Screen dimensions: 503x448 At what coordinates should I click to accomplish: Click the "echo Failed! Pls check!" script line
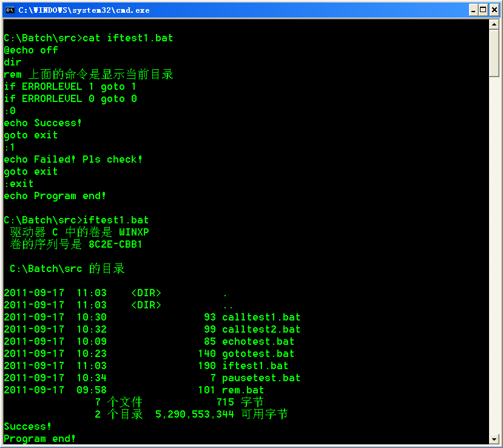pos(73,159)
